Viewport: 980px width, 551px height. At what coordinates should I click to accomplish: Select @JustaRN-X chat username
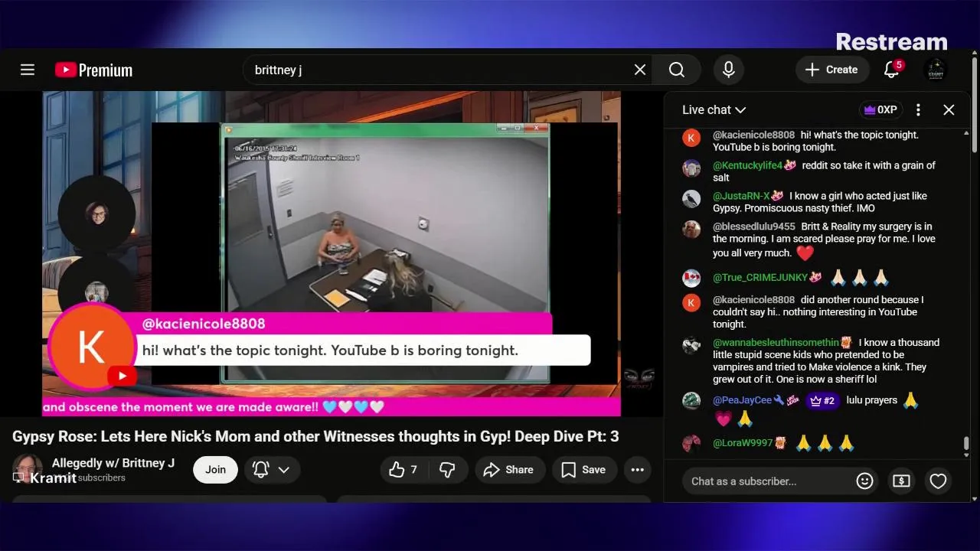pyautogui.click(x=741, y=196)
